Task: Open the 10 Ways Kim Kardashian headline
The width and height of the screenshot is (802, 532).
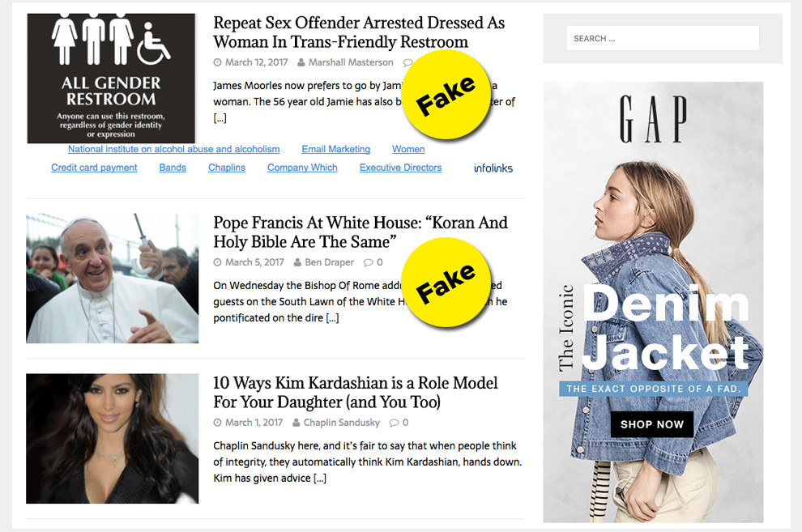Action: (355, 393)
